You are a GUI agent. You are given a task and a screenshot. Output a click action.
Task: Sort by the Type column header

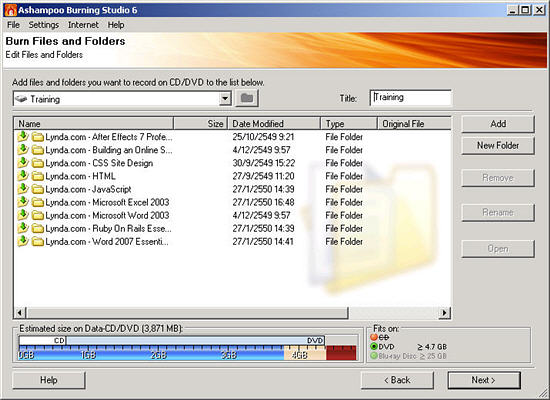349,124
